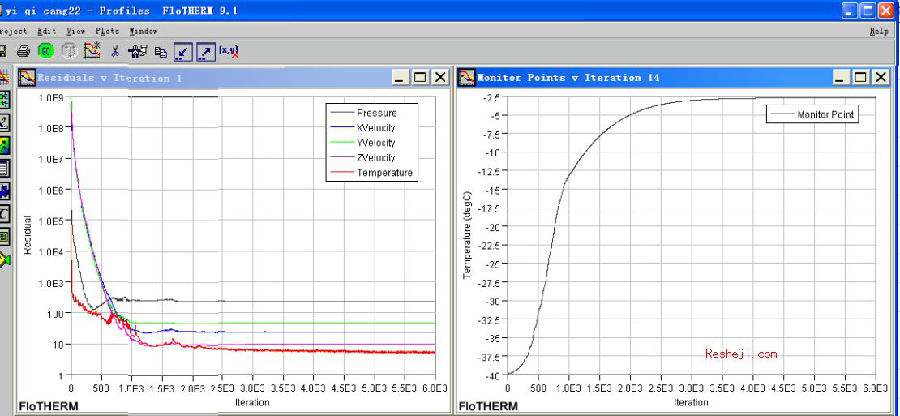900x416 pixels.
Task: Click the Print icon in toolbar
Action: pyautogui.click(x=23, y=52)
